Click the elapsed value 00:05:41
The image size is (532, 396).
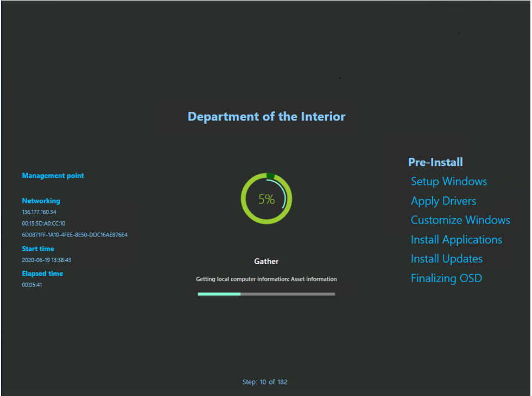[x=32, y=285]
